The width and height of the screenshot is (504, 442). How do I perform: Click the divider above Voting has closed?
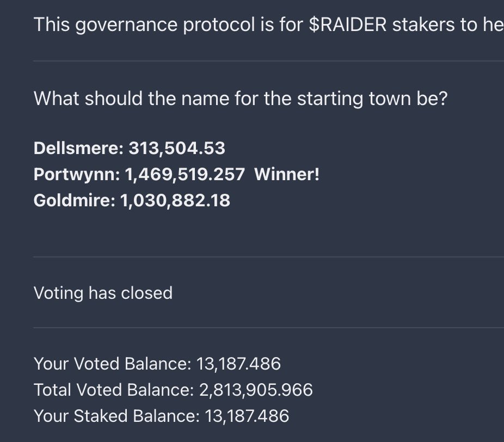(x=269, y=257)
